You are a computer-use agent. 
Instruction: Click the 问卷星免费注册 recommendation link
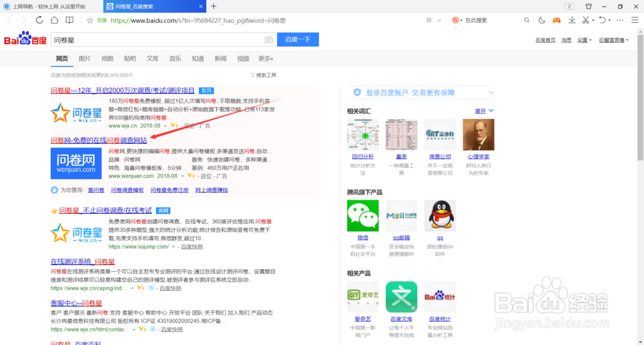tap(169, 190)
